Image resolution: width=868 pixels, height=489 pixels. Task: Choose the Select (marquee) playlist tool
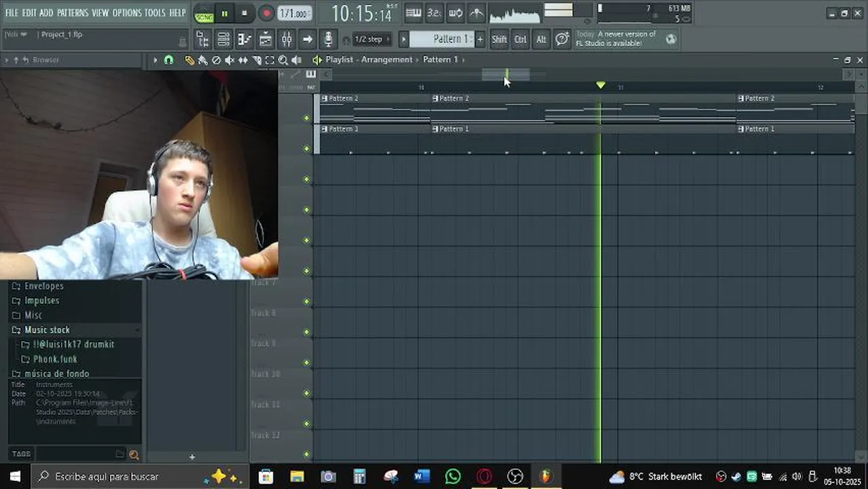(x=270, y=60)
